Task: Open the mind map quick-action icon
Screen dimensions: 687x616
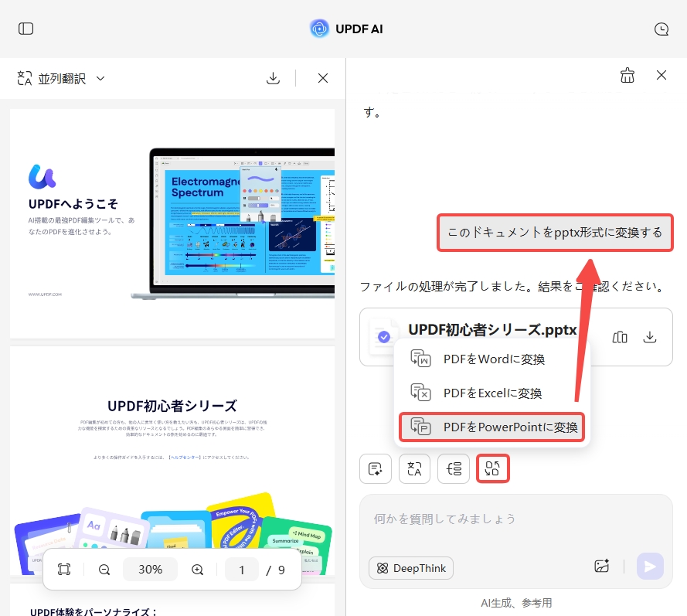Action: coord(453,468)
